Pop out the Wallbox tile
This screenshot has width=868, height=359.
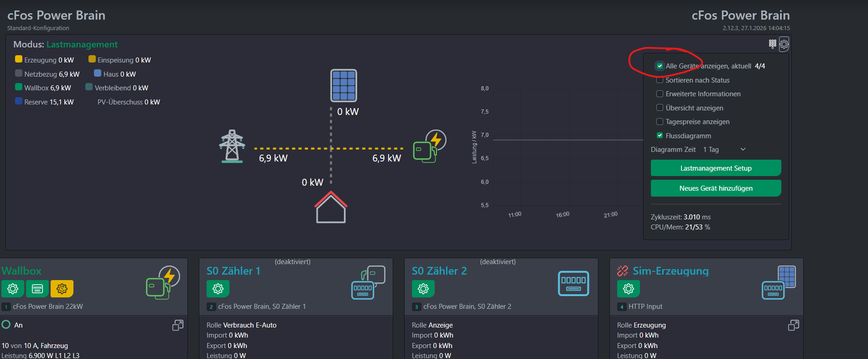(178, 325)
